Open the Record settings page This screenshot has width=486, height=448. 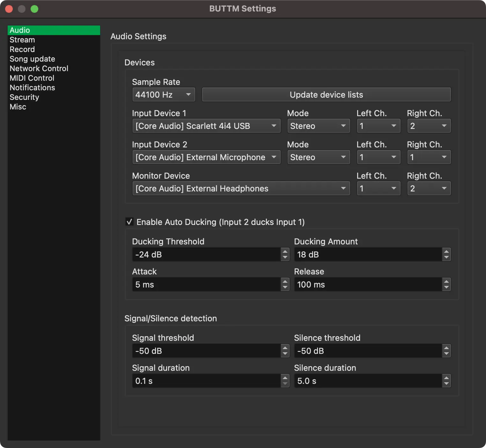pos(22,49)
